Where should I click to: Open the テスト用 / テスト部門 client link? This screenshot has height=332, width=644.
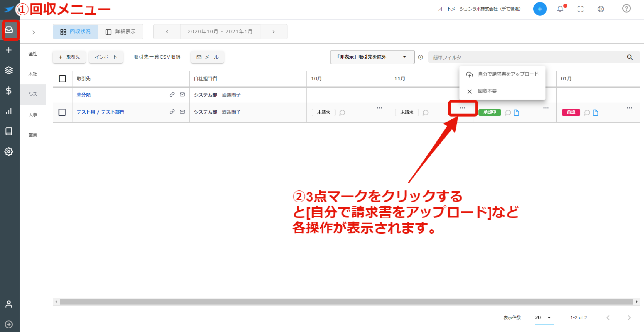[101, 112]
